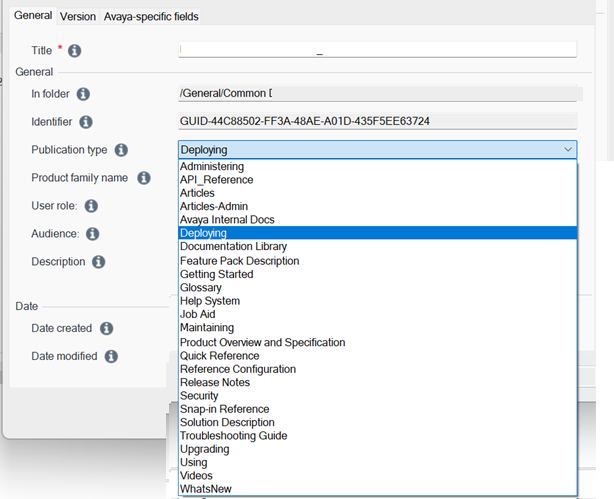Select highlighted Deploying list option
The width and height of the screenshot is (614, 499).
[377, 233]
